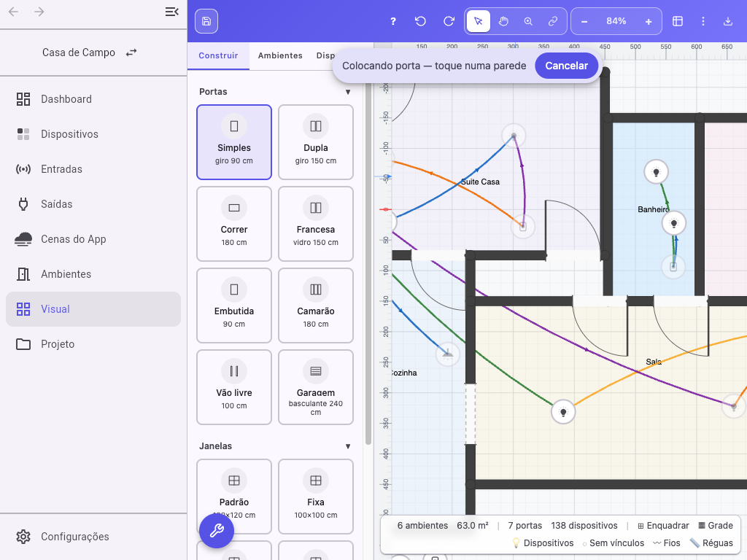Click the 7 portas count
Image resolution: width=747 pixels, height=560 pixels.
point(525,526)
